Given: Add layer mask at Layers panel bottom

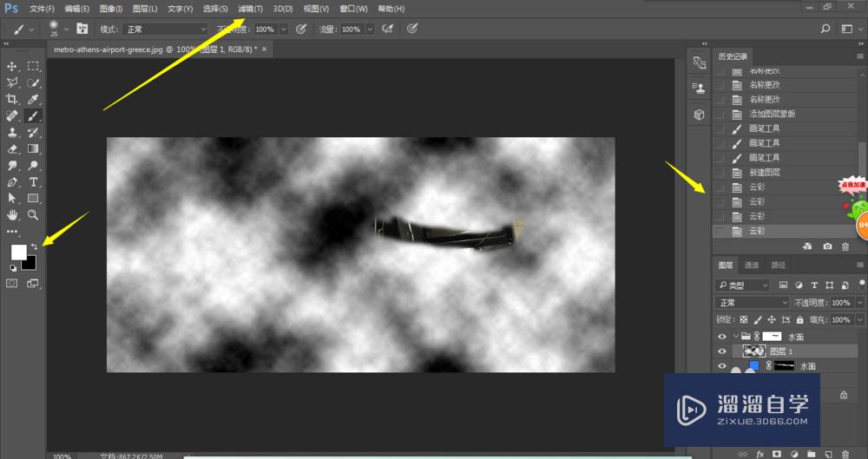Looking at the screenshot, I should pos(777,454).
